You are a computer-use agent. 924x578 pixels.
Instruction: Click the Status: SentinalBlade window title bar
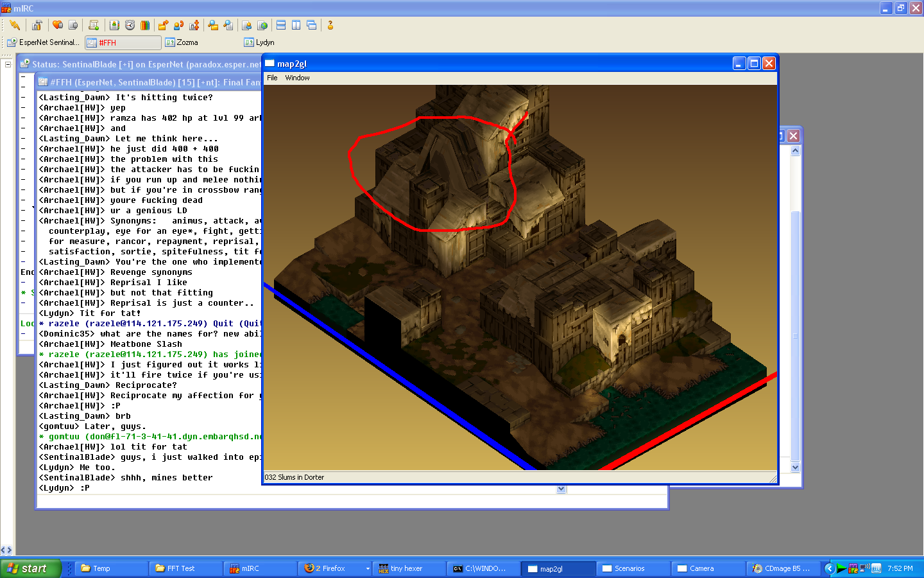tap(141, 64)
